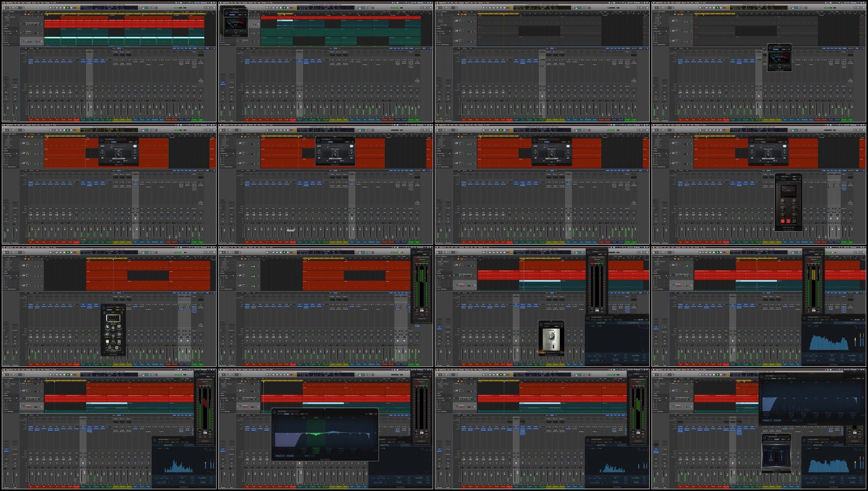Click green Metronome icon in Glue-style compressor frame

[x=146, y=252]
